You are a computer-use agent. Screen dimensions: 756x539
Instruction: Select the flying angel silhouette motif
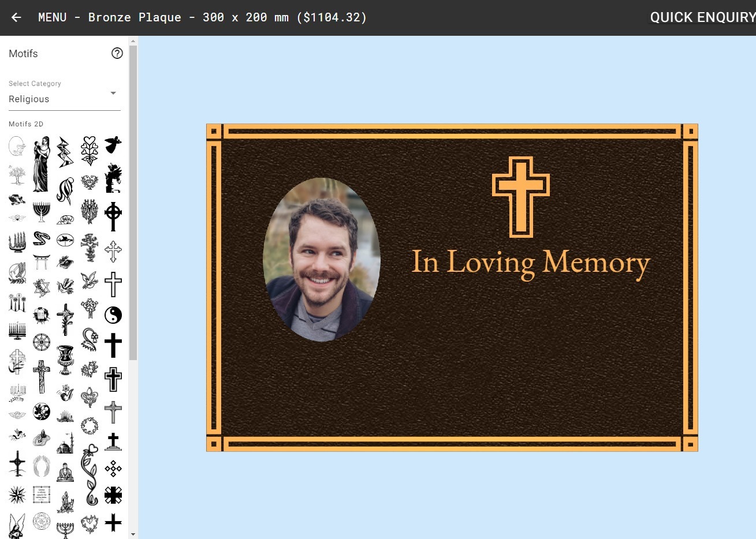(x=113, y=144)
